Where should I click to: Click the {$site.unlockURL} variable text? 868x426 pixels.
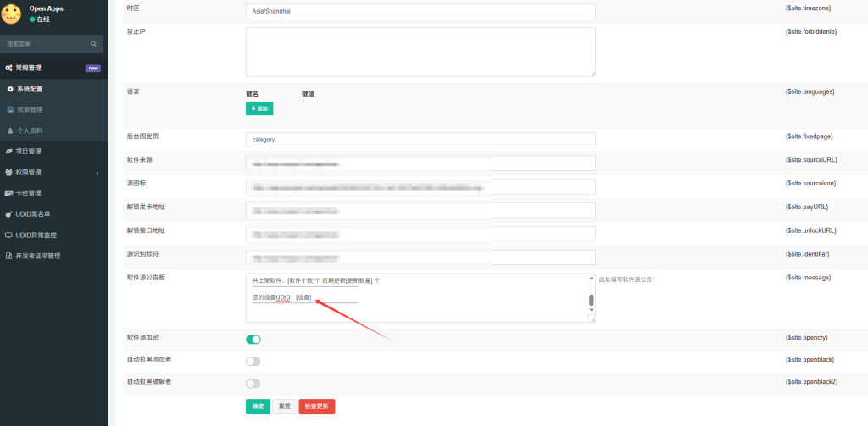point(810,230)
